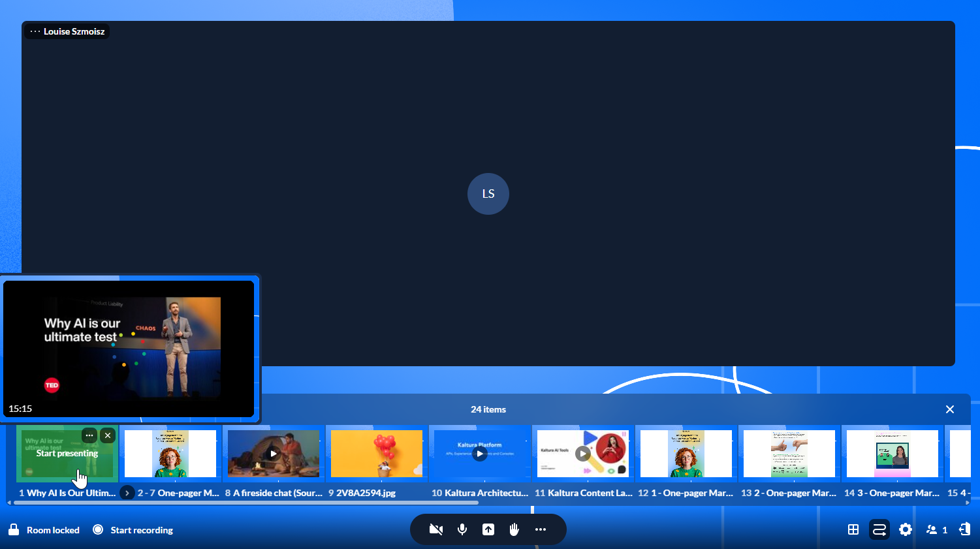Image resolution: width=980 pixels, height=549 pixels.
Task: Click title '1 Why AI Is Our Ultim...'
Action: 67,493
